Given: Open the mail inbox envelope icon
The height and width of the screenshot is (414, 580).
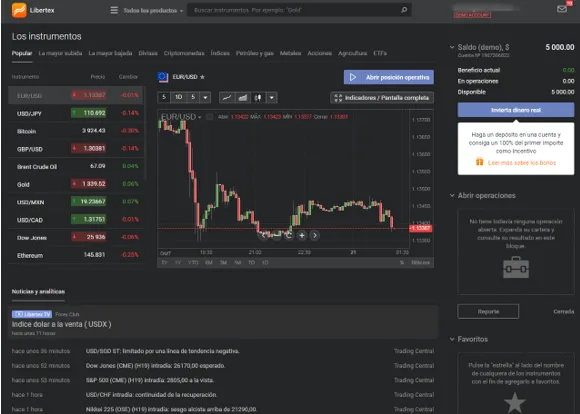Looking at the screenshot, I should [x=562, y=9].
